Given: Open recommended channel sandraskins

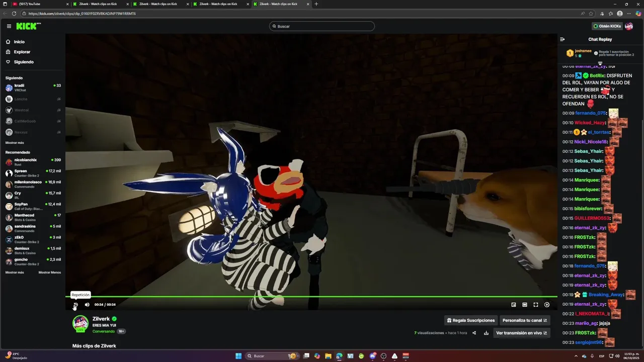Looking at the screenshot, I should [x=33, y=228].
